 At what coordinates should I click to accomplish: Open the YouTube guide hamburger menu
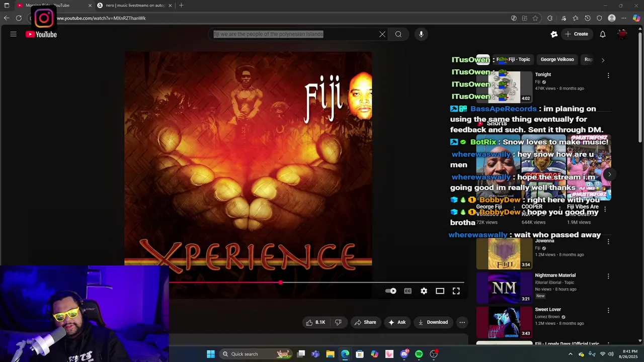pos(14,34)
